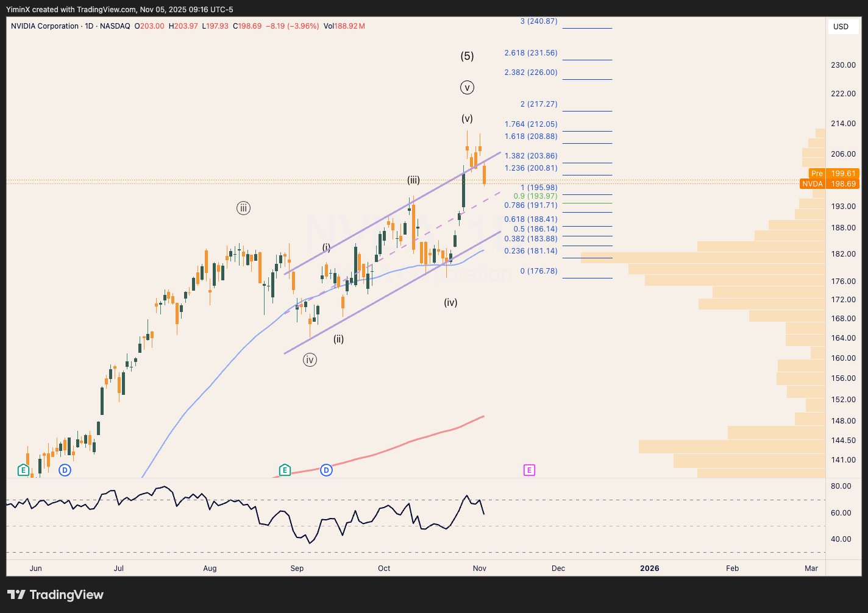The height and width of the screenshot is (613, 868).
Task: Click the TradingView logo at the bottom
Action: coord(55,595)
